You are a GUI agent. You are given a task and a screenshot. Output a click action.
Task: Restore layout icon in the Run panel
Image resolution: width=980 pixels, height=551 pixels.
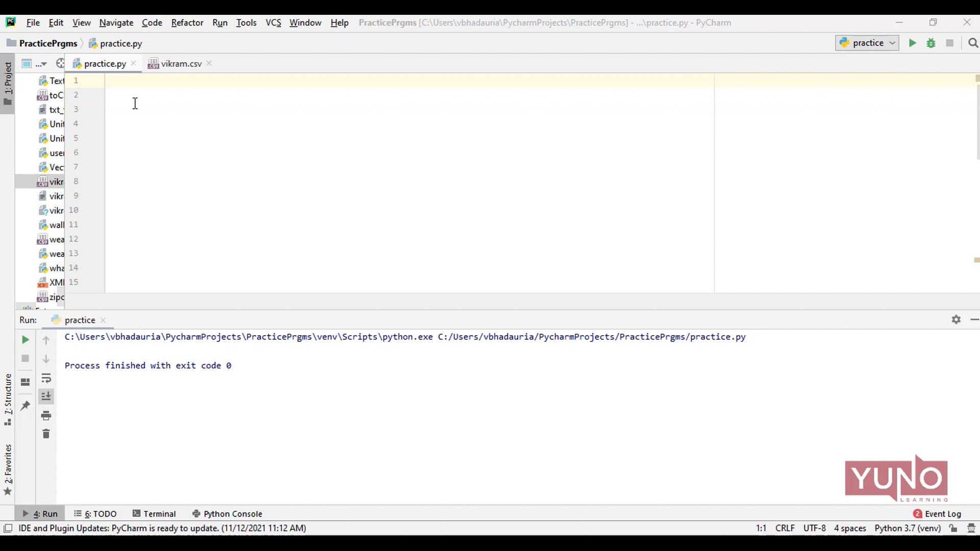click(25, 382)
